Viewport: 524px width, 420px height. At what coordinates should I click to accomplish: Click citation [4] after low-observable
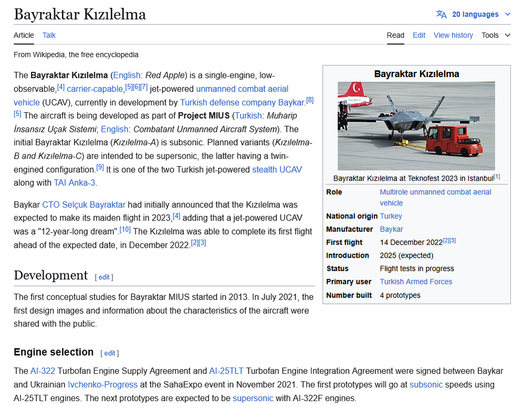60,87
